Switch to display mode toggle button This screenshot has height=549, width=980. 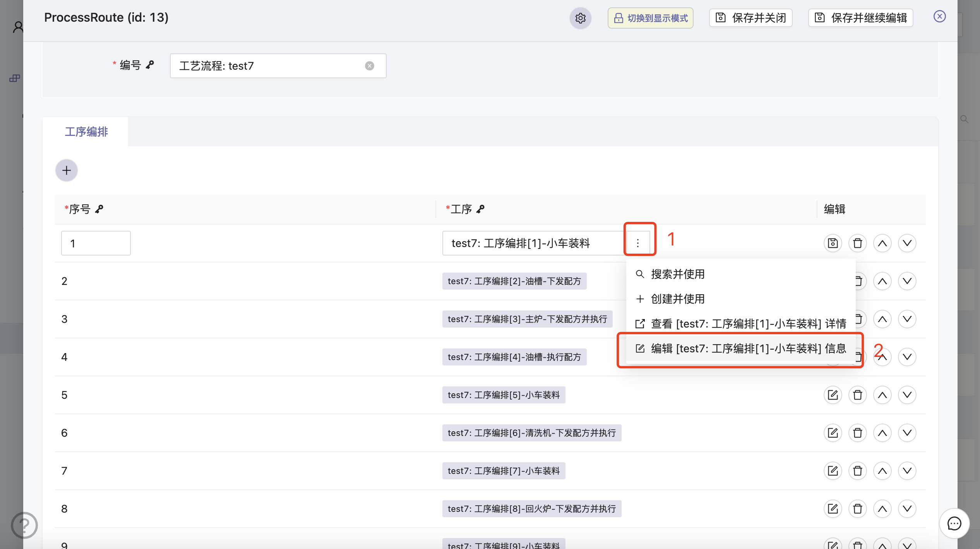[x=650, y=18]
